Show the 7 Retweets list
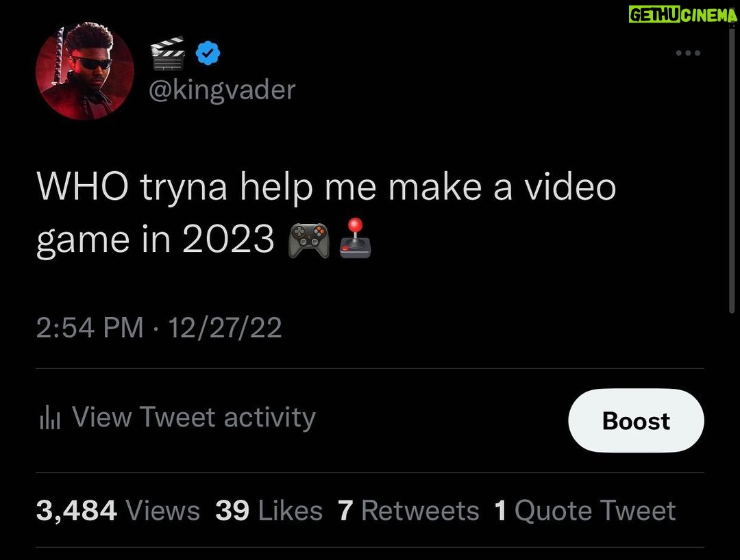740x560 pixels. point(408,511)
